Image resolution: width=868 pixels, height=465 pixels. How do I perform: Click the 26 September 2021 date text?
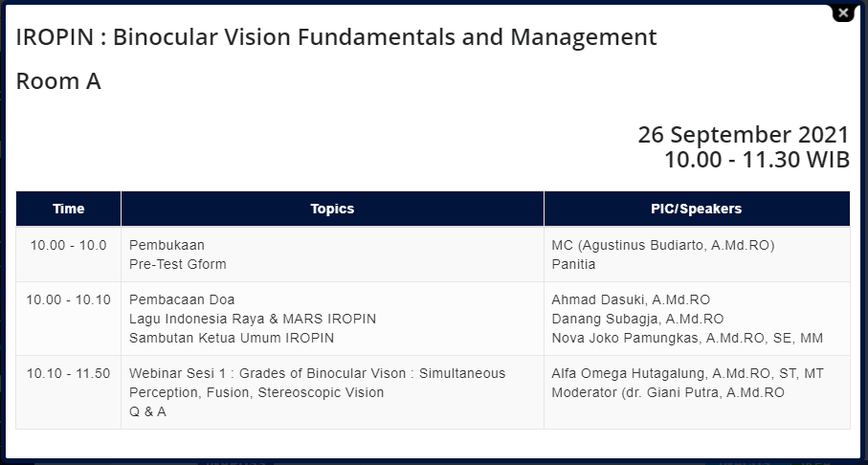point(743,135)
